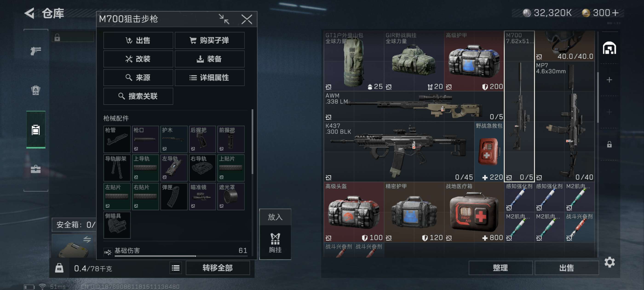The image size is (644, 290).
Task: Click the attachment panel vertical scrollbar
Action: tap(252, 142)
